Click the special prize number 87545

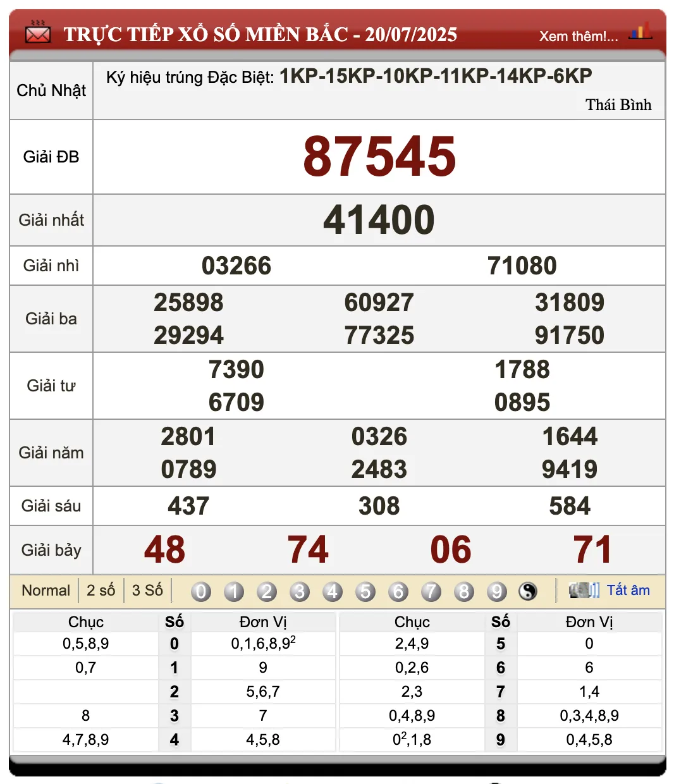(379, 157)
